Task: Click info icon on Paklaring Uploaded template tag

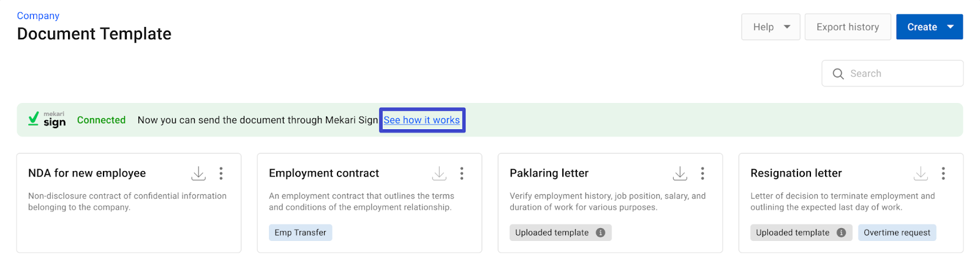Action: click(600, 232)
